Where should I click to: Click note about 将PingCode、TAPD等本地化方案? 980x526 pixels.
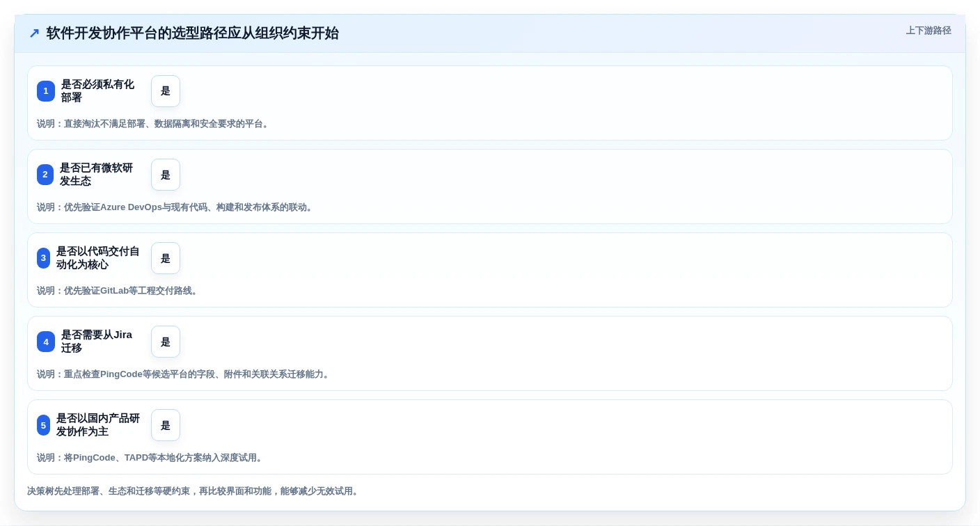click(x=151, y=458)
